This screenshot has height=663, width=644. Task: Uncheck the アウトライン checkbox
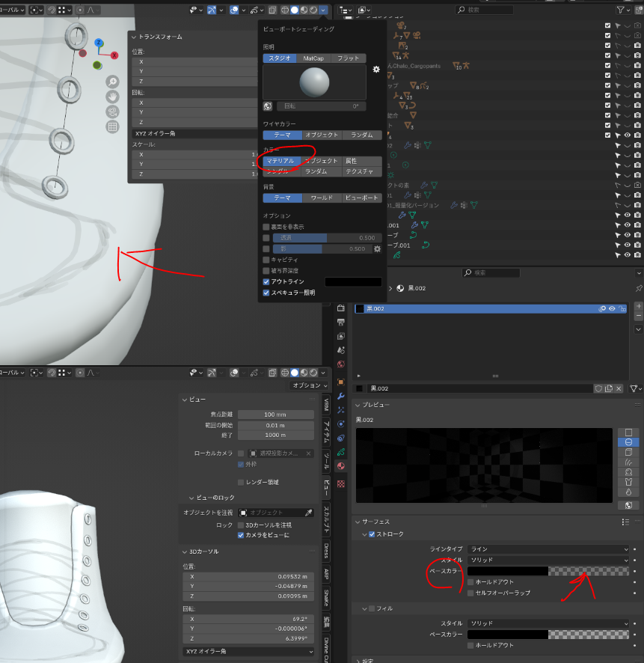266,281
